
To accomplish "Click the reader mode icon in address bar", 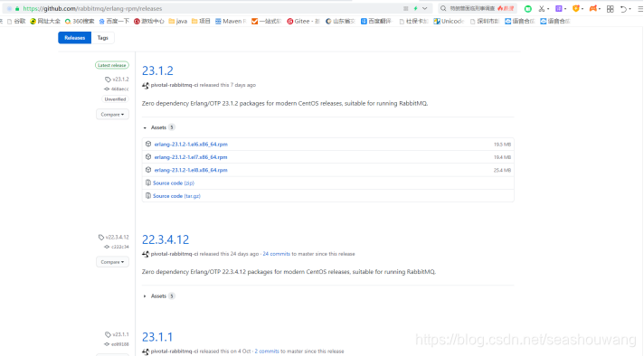I will (406, 8).
